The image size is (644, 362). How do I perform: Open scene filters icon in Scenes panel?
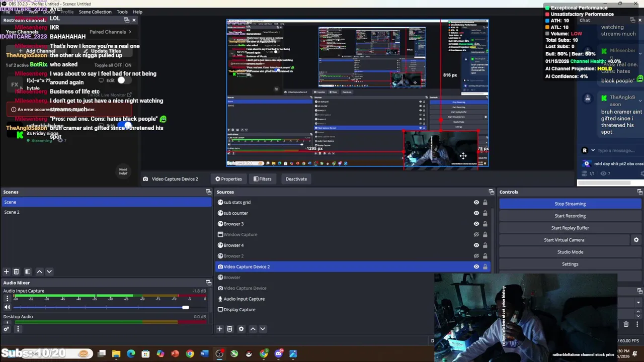28,271
